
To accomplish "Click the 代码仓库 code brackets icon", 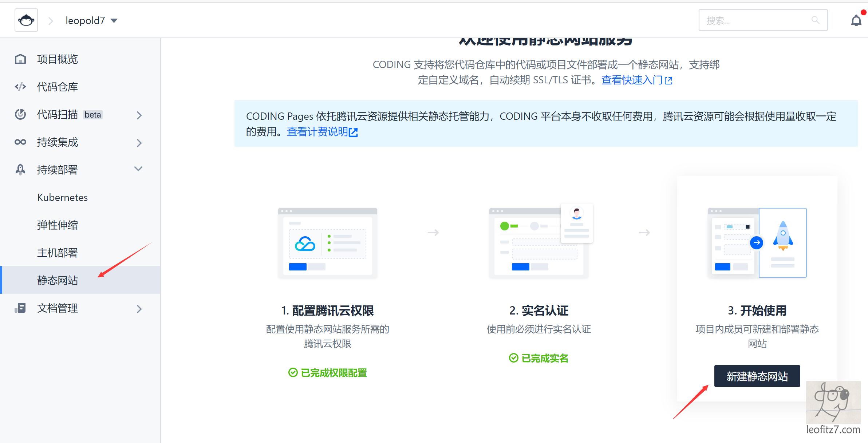I will click(x=20, y=87).
